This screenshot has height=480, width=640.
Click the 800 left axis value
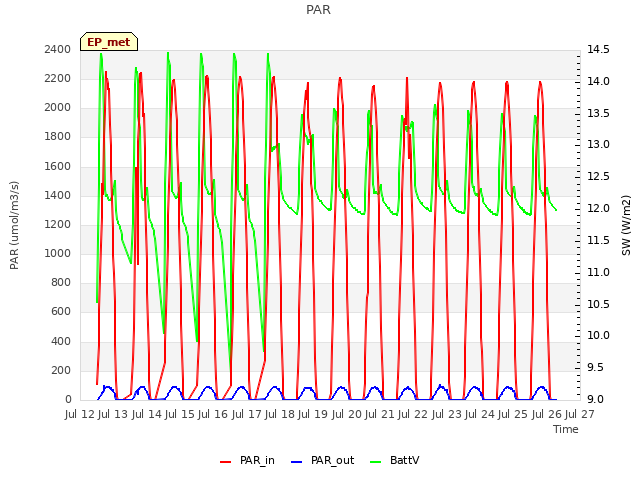click(61, 283)
